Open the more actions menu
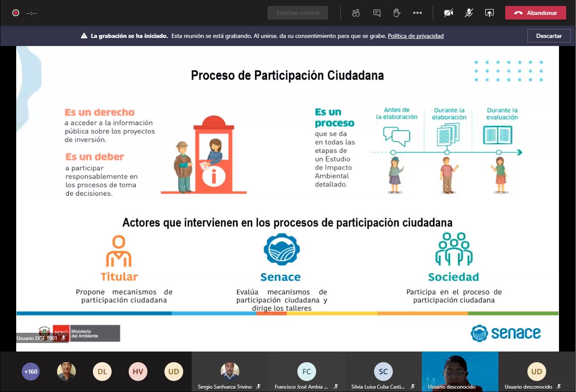Viewport: 576px width, 392px height. (418, 13)
